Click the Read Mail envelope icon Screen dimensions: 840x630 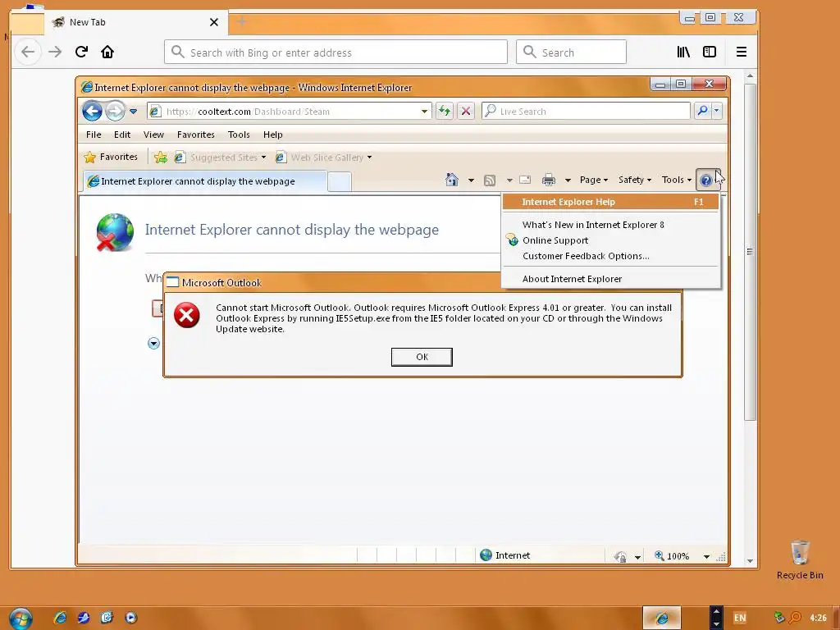pos(525,180)
